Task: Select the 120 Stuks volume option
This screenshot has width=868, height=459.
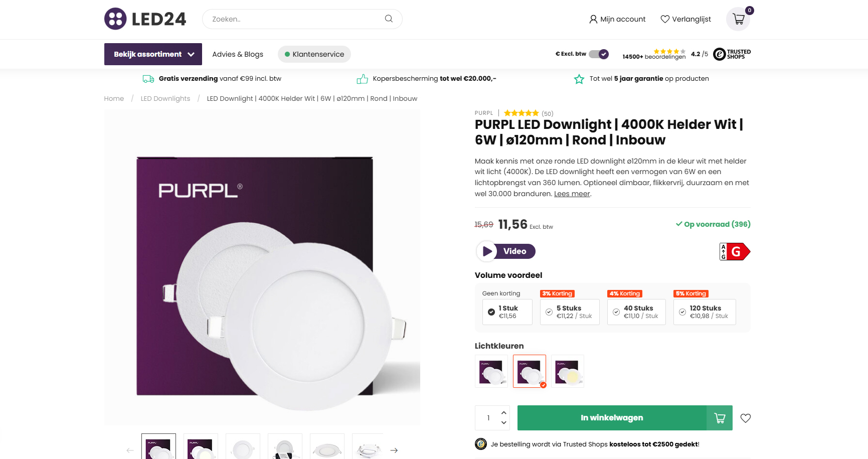Action: tap(705, 312)
